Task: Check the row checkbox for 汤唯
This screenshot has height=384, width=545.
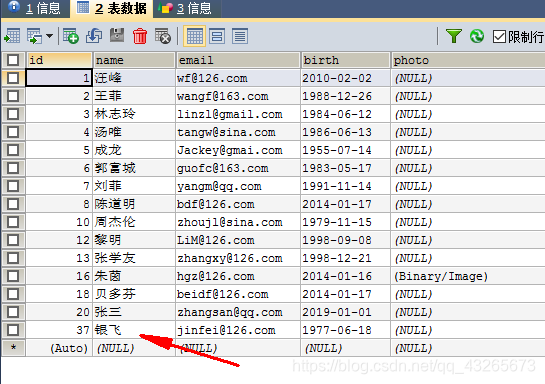Action: coord(13,132)
